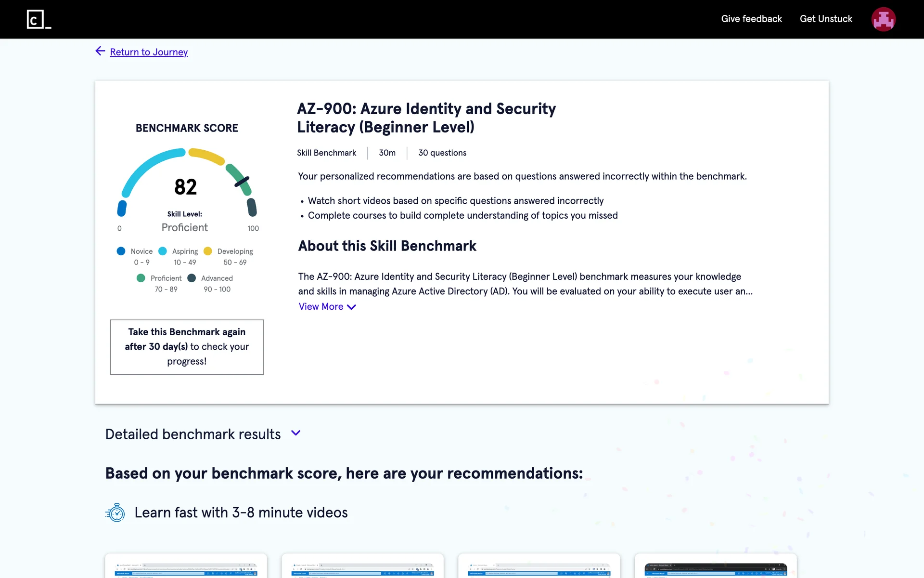Open Get Unstuck in header
This screenshot has width=924, height=578.
point(826,19)
